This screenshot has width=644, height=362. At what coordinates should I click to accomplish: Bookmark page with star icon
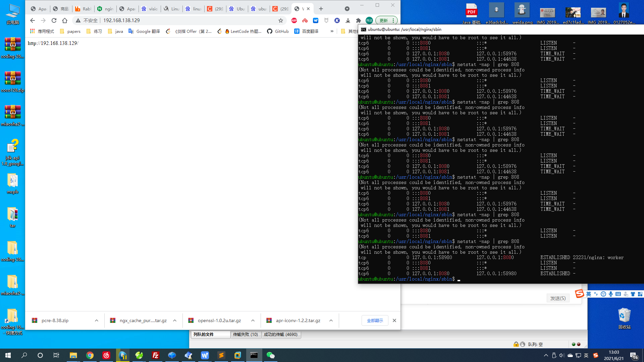point(281,20)
